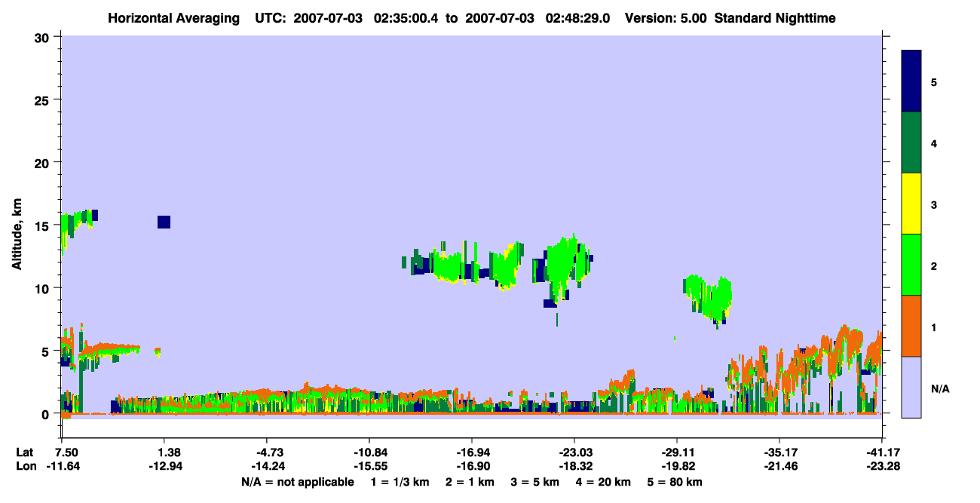
Task: Click the altitude tick label 25
Action: click(44, 100)
